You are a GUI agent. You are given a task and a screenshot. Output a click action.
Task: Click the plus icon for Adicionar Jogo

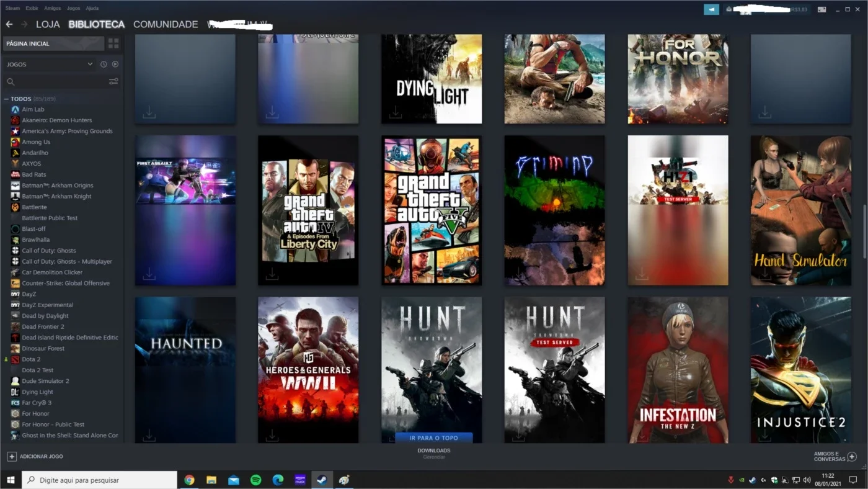point(11,456)
